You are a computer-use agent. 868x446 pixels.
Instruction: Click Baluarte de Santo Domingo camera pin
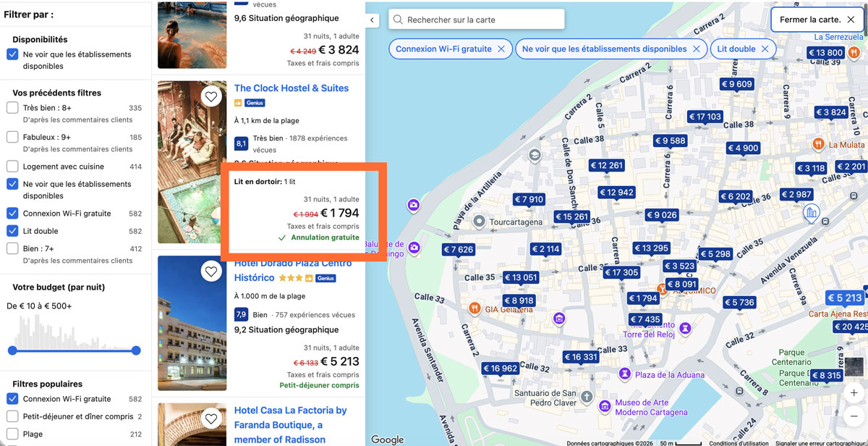(414, 248)
